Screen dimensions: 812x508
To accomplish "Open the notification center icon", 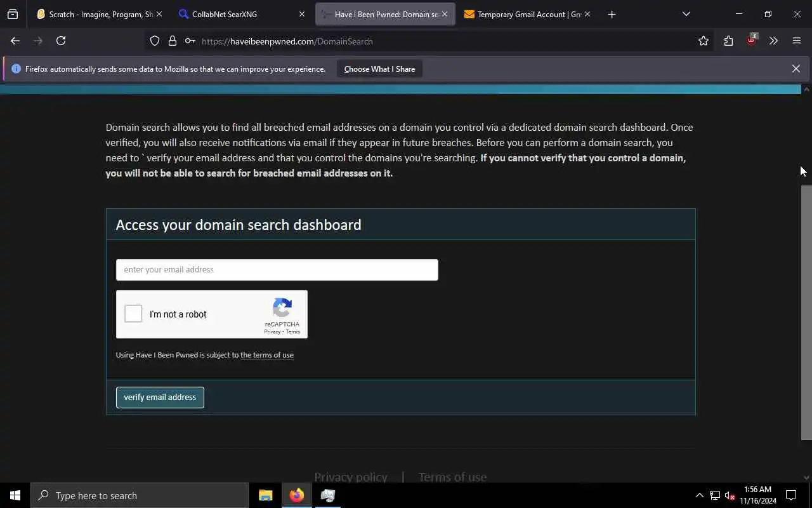I will 791,495.
